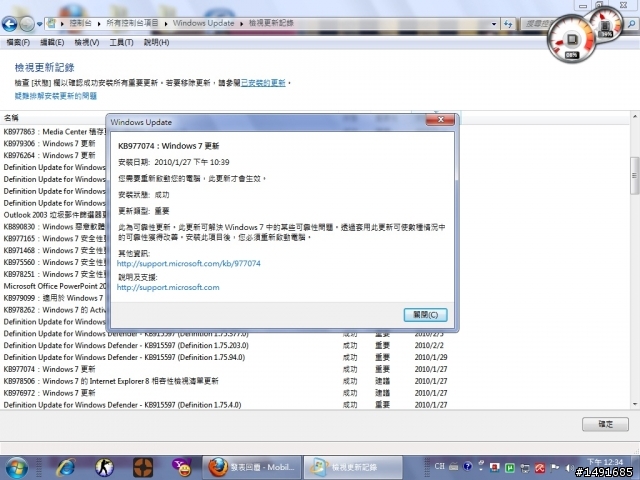Select KB977165 security update row
Screen dimensions: 640x480
pyautogui.click(x=55, y=238)
